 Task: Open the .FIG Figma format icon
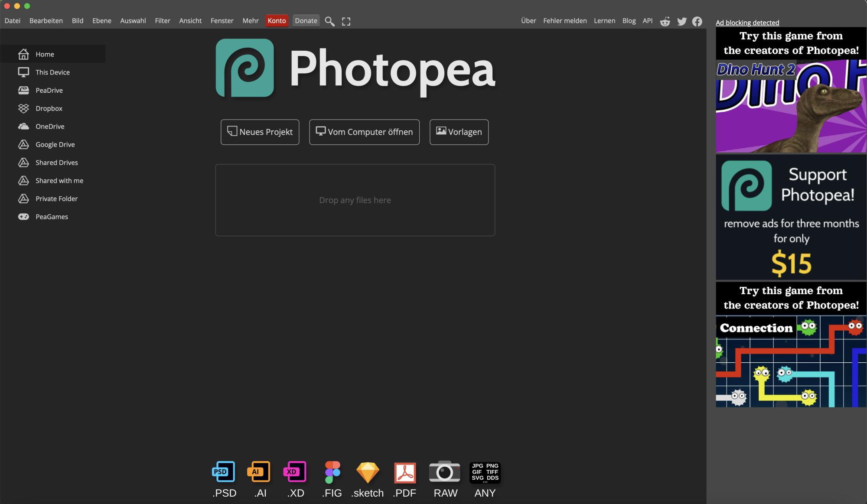[332, 472]
